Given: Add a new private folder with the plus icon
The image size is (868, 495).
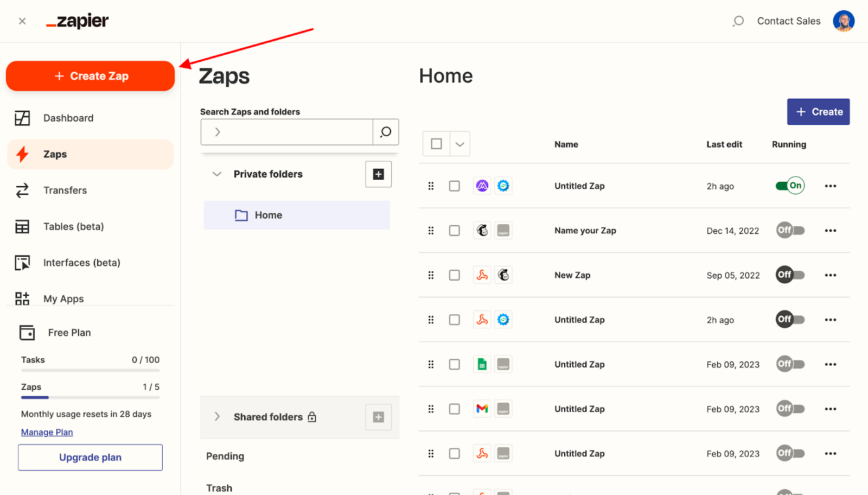Looking at the screenshot, I should [379, 174].
